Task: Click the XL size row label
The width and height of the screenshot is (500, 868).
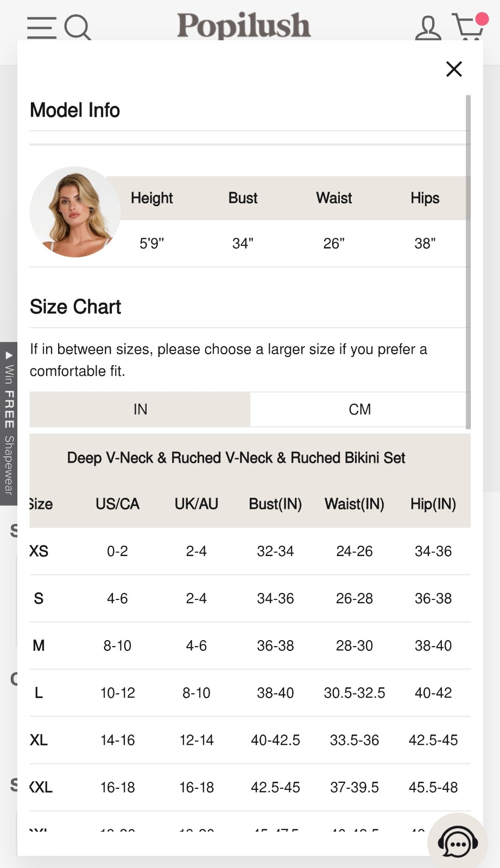Action: tap(39, 740)
